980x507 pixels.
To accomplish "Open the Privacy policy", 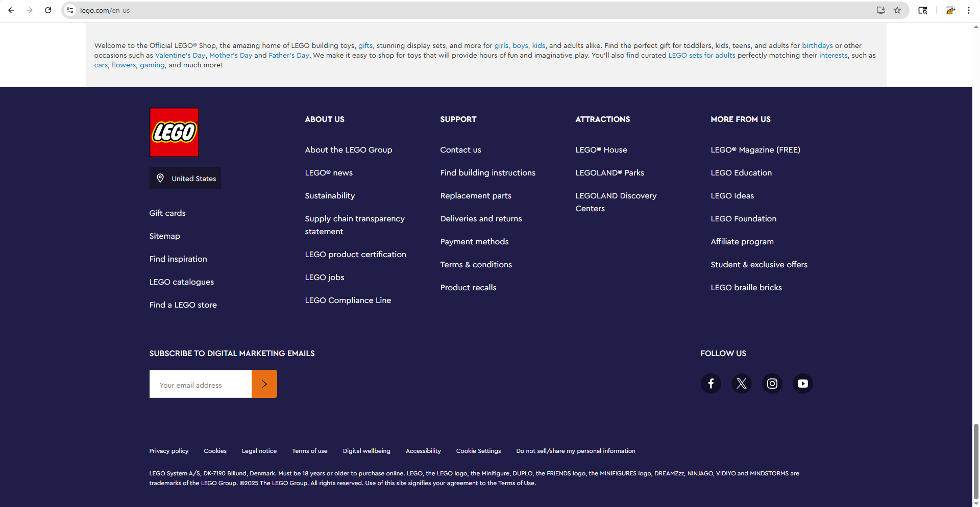I will (x=168, y=451).
